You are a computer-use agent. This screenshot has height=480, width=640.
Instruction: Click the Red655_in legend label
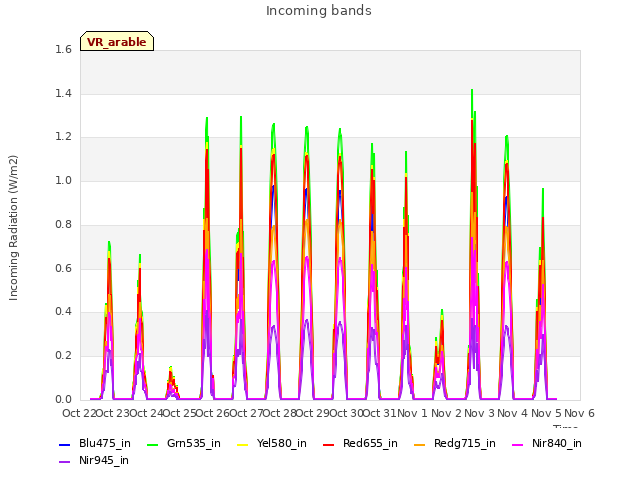(x=370, y=443)
